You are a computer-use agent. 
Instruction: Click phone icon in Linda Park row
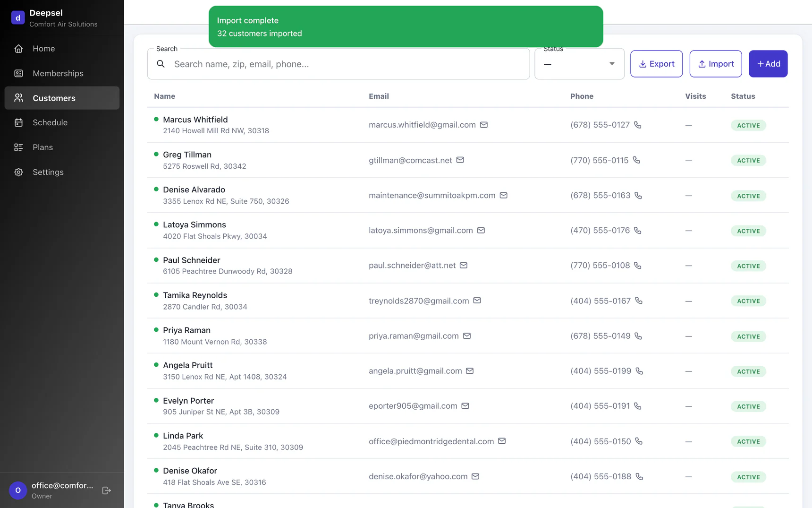click(638, 441)
